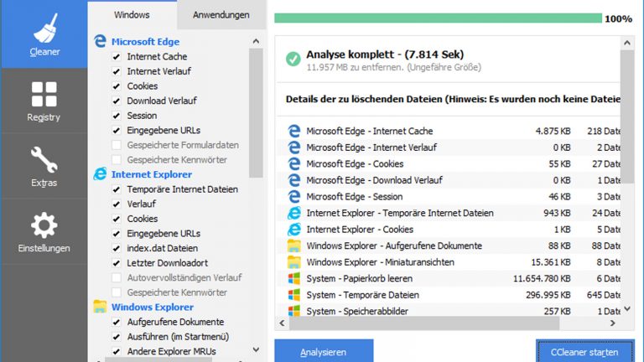Click Edge icon beside Microsoft Edge - Cookies result
644x362 pixels.
(x=294, y=163)
